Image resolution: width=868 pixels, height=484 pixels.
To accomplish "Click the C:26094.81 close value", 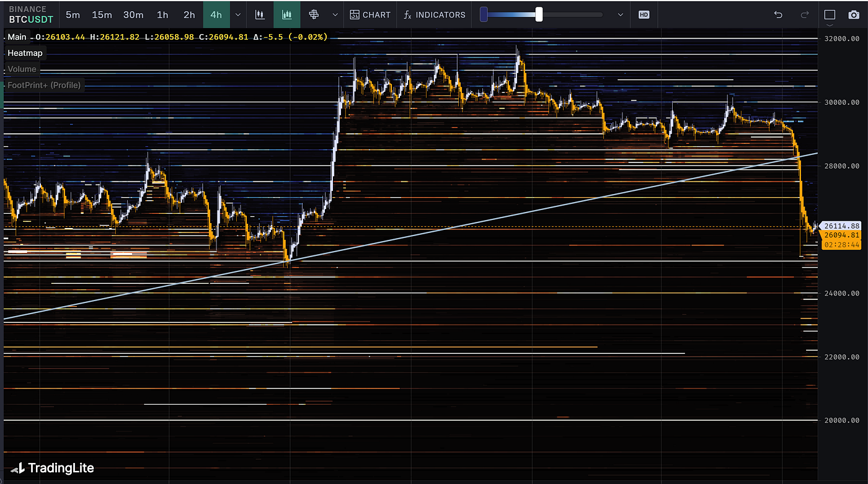I will click(x=225, y=37).
